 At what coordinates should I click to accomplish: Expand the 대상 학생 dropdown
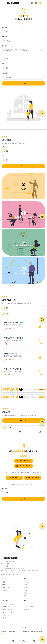23,77
